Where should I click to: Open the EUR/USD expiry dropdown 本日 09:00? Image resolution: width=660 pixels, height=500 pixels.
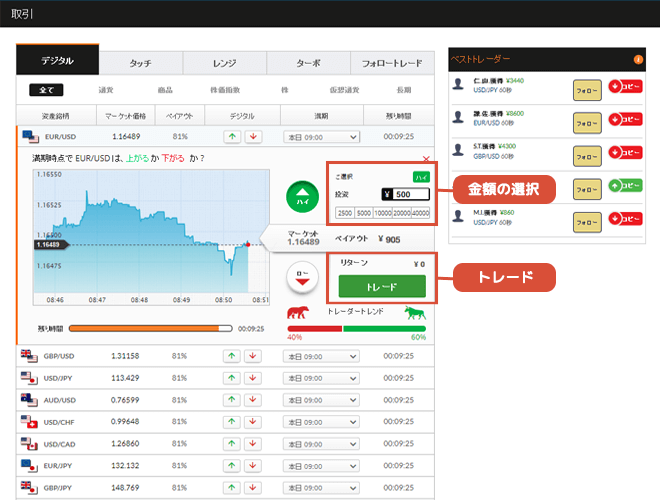coord(322,137)
